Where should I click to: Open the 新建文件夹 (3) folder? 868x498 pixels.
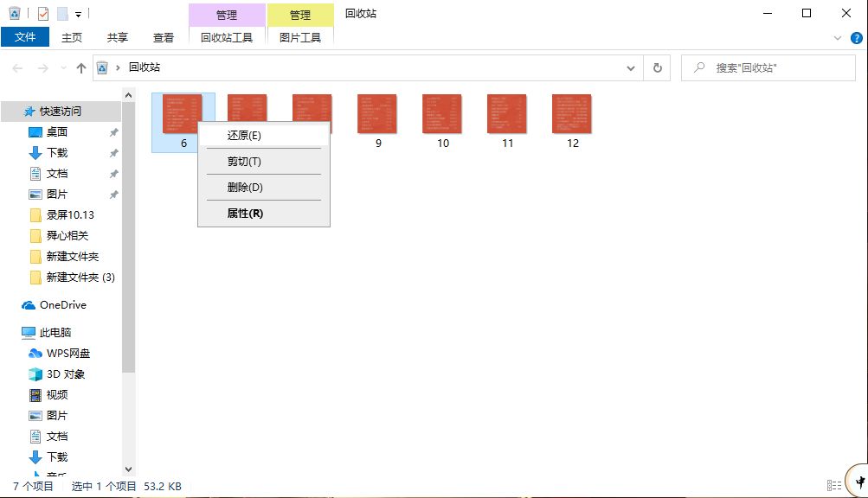click(80, 278)
